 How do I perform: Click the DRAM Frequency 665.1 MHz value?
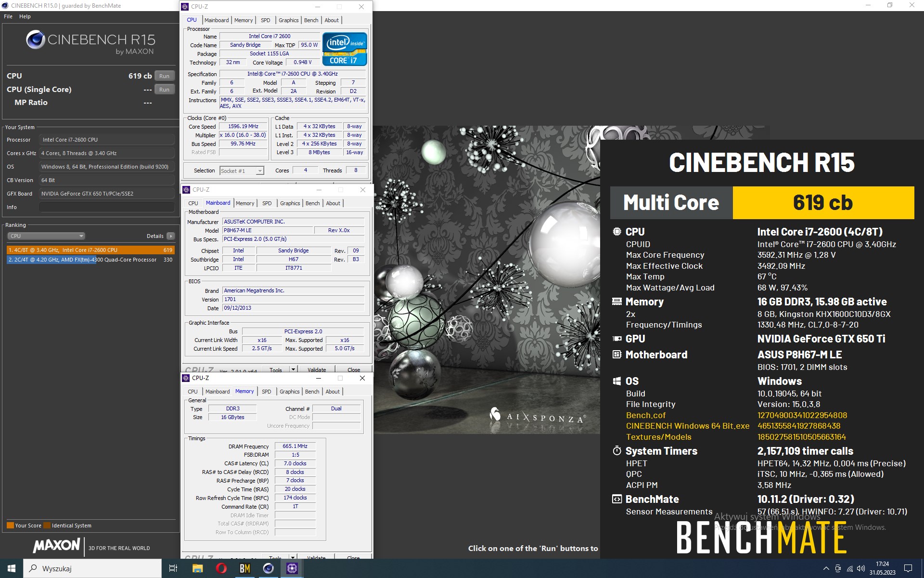pyautogui.click(x=295, y=446)
